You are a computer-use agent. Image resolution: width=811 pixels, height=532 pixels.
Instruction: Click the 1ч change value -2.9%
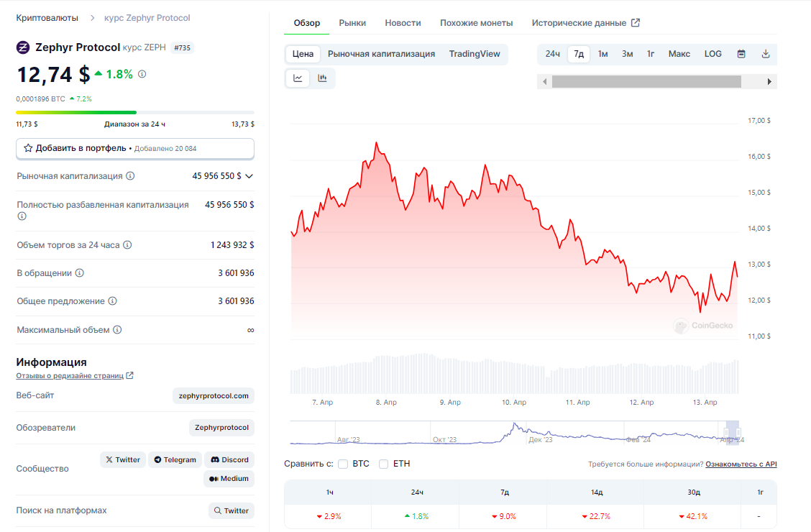click(329, 516)
